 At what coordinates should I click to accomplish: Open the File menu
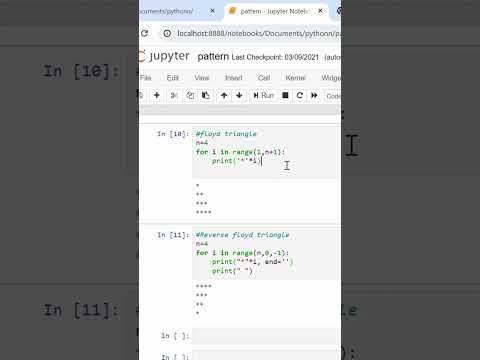pyautogui.click(x=146, y=78)
